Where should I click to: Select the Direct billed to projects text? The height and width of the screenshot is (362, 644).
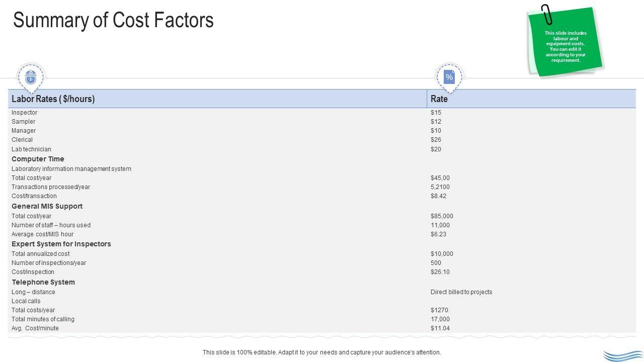461,292
